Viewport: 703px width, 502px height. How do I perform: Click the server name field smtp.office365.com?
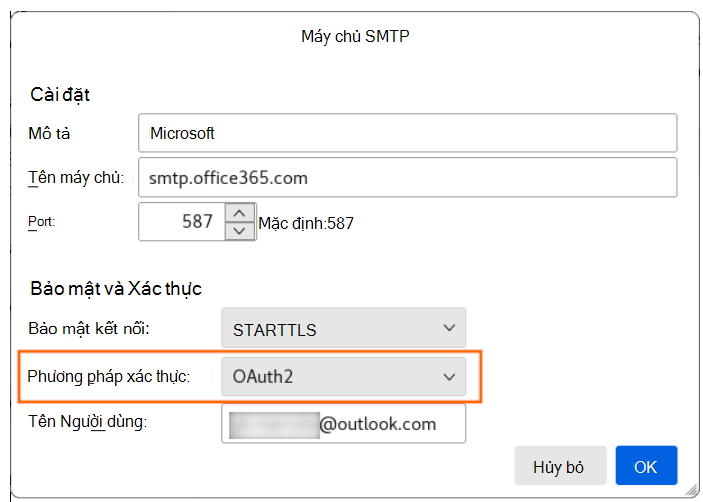point(407,177)
